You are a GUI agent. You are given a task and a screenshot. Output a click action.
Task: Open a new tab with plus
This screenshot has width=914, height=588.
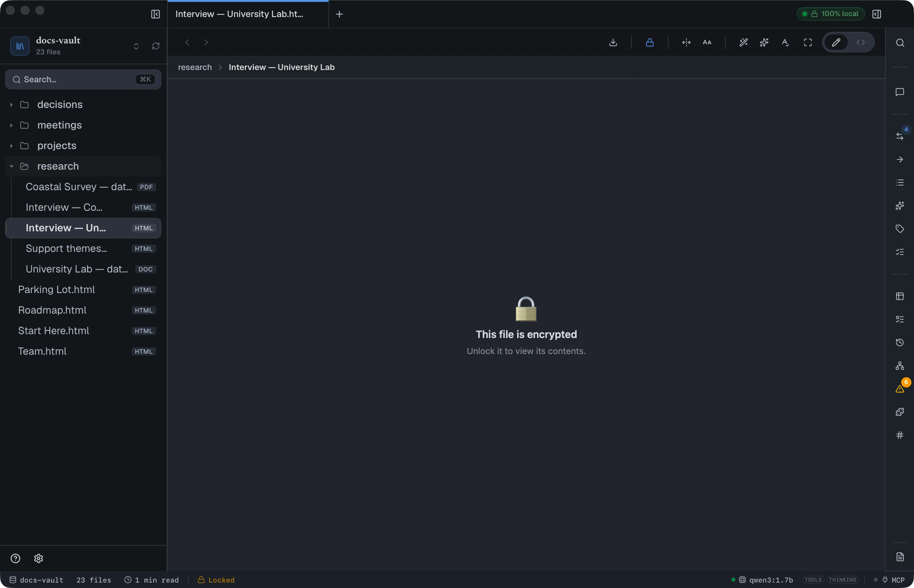(x=339, y=14)
